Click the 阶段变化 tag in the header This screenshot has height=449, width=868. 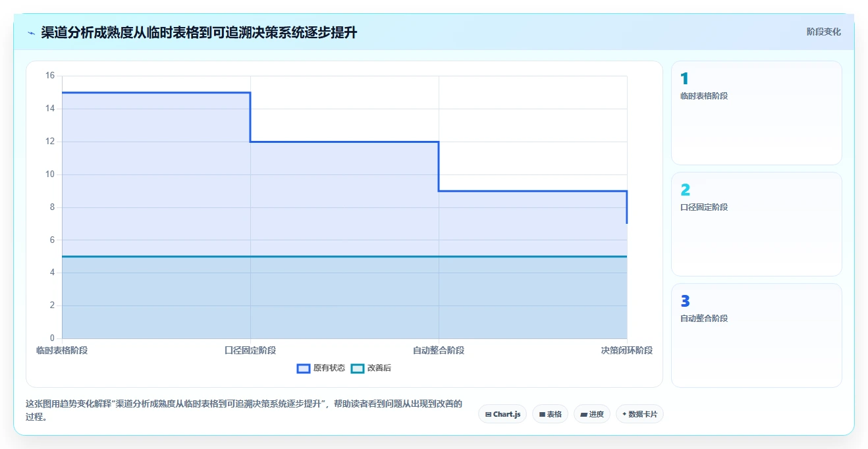823,32
